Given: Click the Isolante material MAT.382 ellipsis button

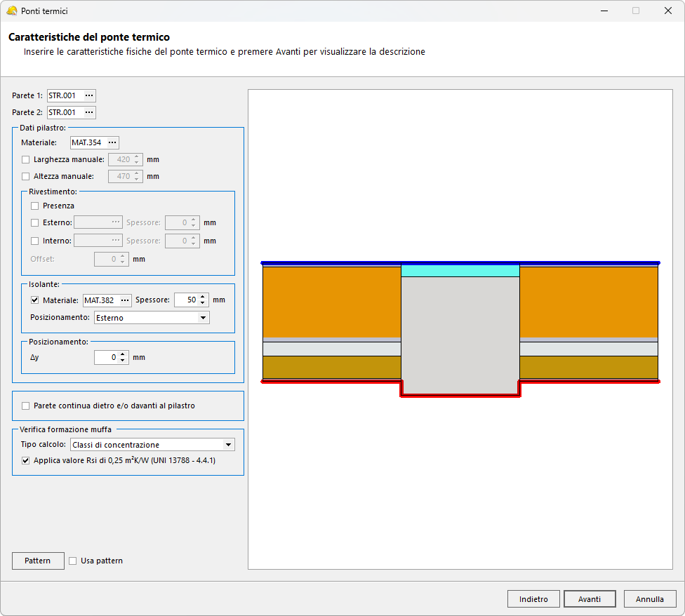Looking at the screenshot, I should pyautogui.click(x=124, y=300).
